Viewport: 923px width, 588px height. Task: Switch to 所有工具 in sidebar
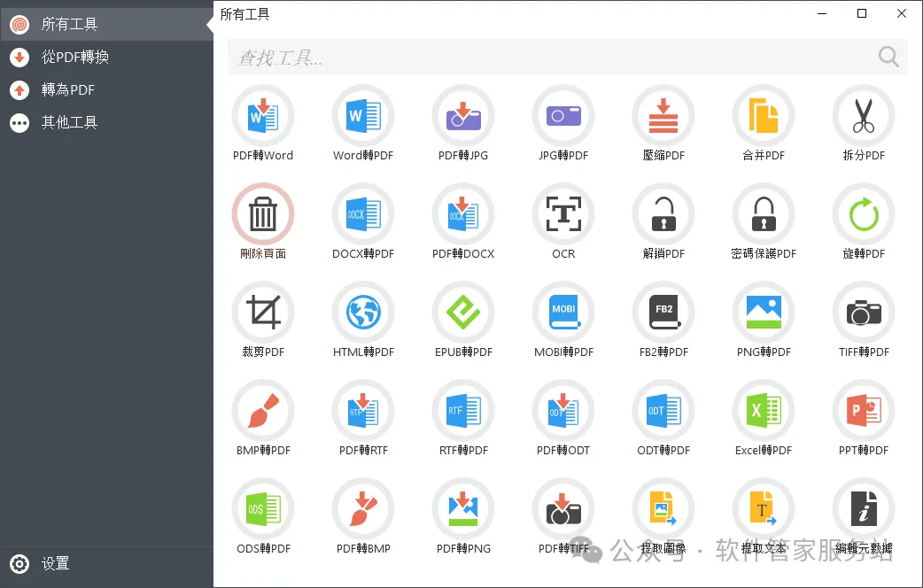[106, 24]
